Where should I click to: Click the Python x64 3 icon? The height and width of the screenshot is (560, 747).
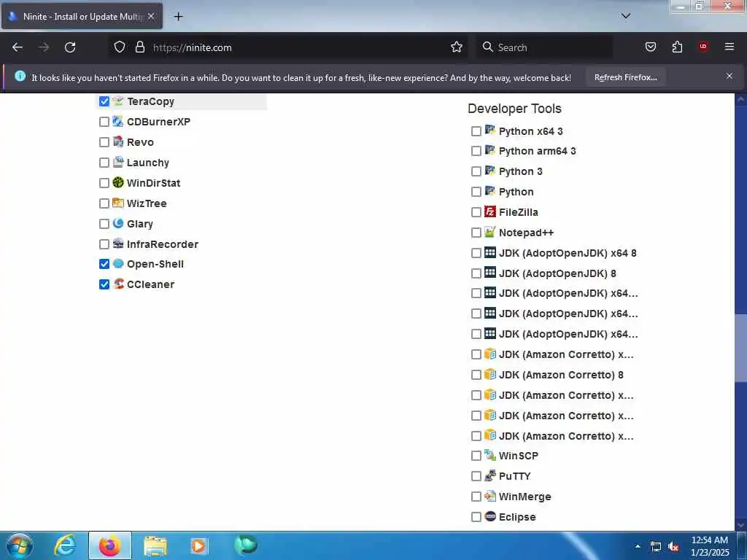click(490, 131)
